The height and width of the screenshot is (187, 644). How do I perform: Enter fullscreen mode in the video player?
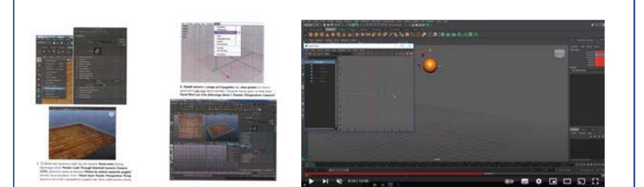(x=595, y=181)
